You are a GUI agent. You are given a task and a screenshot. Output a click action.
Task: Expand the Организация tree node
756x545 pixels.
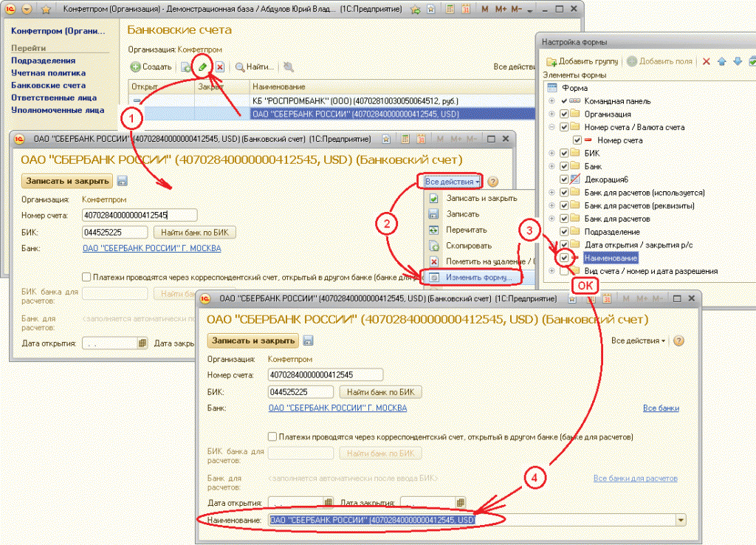click(551, 114)
